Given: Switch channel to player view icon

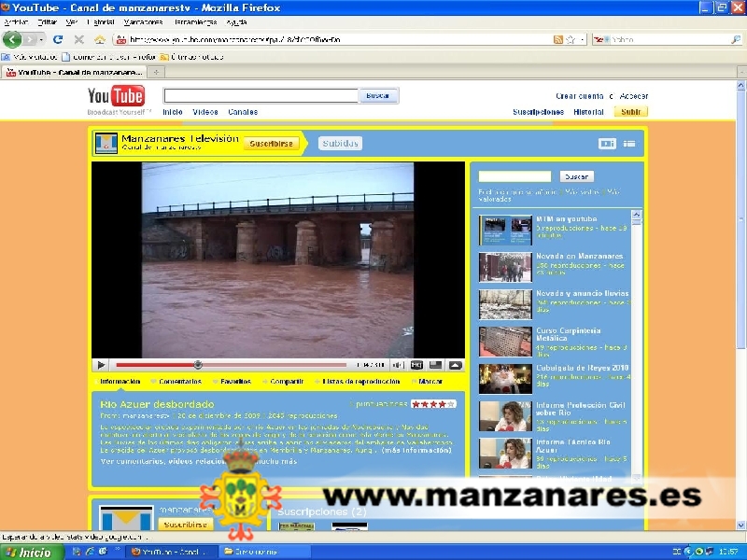Looking at the screenshot, I should (x=607, y=144).
